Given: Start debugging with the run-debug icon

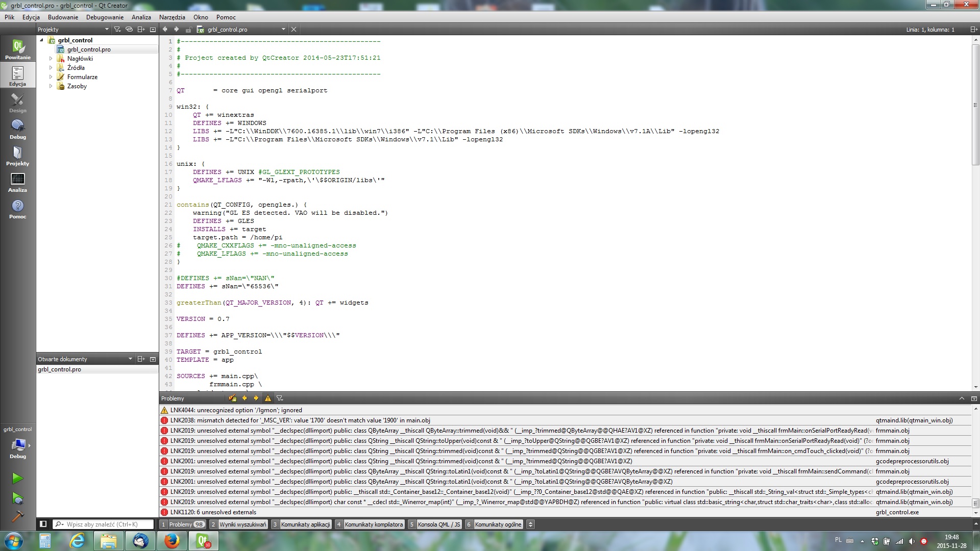Looking at the screenshot, I should (x=17, y=498).
